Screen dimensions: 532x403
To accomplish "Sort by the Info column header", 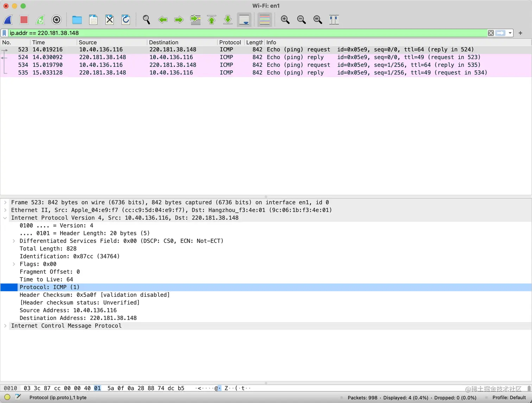I will coord(398,42).
